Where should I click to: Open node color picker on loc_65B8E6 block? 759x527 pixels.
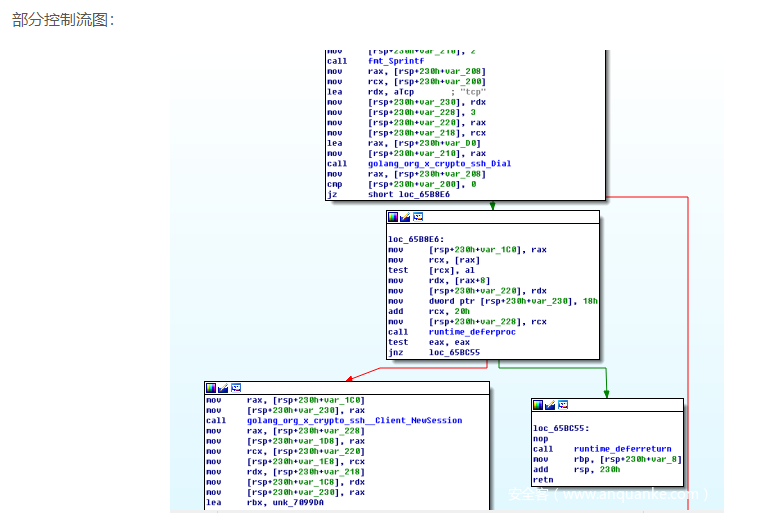[393, 217]
